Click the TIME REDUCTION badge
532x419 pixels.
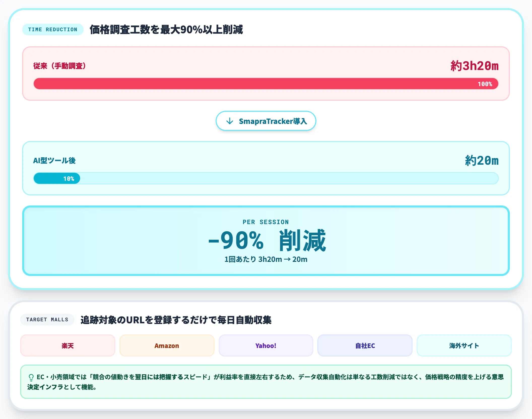53,29
